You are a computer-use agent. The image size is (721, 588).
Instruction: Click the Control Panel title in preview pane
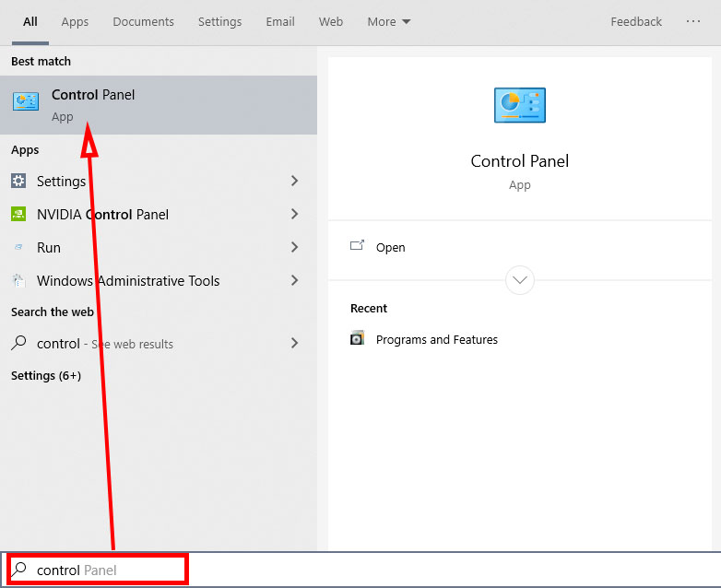pos(520,161)
